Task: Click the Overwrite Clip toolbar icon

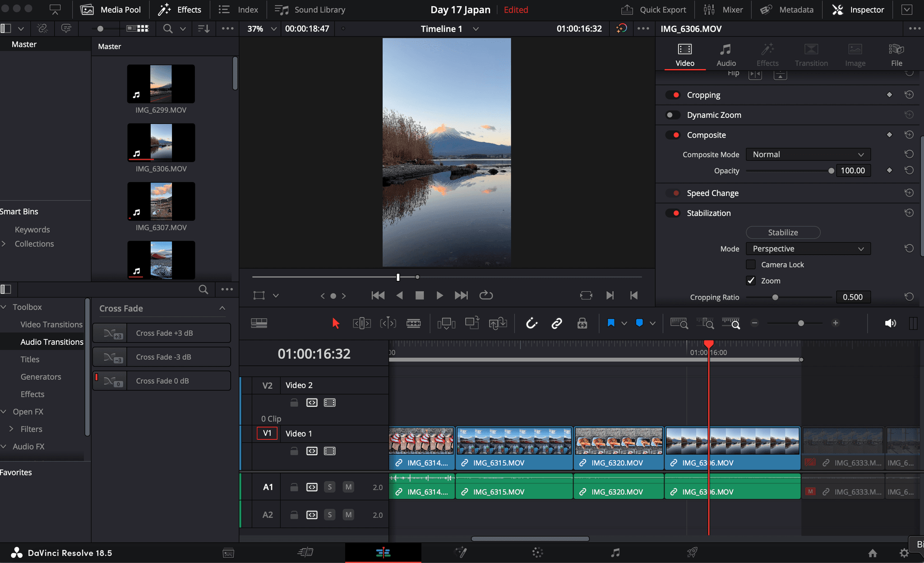Action: click(472, 323)
